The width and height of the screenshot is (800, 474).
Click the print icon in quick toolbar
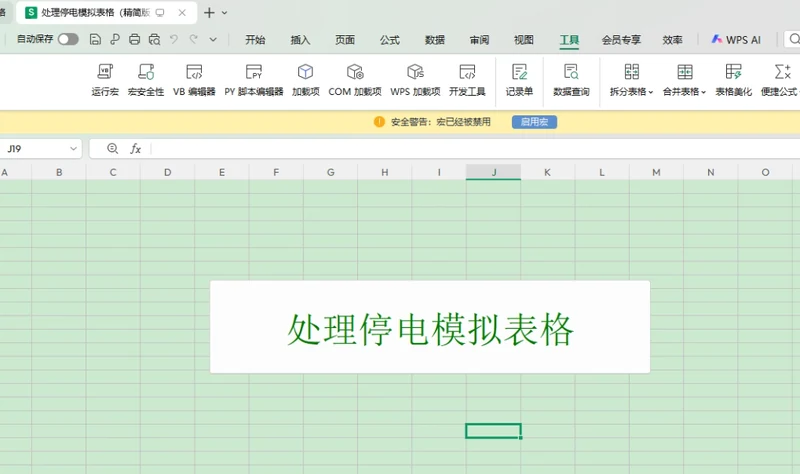point(134,39)
